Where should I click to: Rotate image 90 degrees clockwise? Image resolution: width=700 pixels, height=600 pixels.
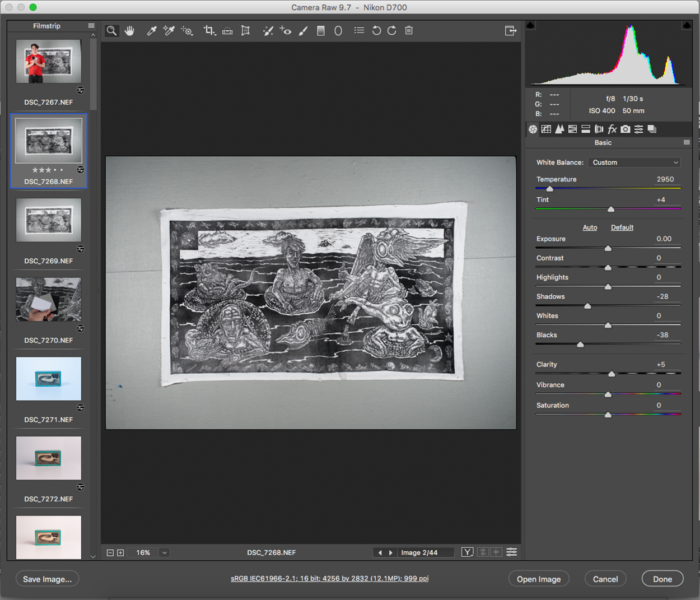point(392,31)
